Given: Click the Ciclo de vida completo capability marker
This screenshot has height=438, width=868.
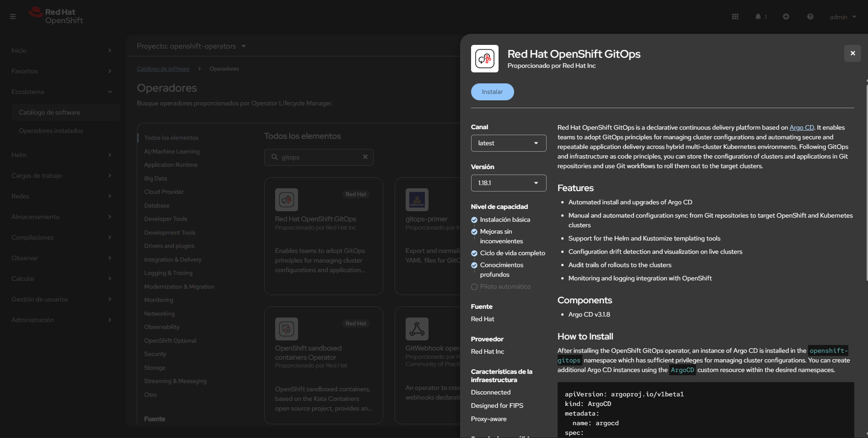Looking at the screenshot, I should click(473, 253).
